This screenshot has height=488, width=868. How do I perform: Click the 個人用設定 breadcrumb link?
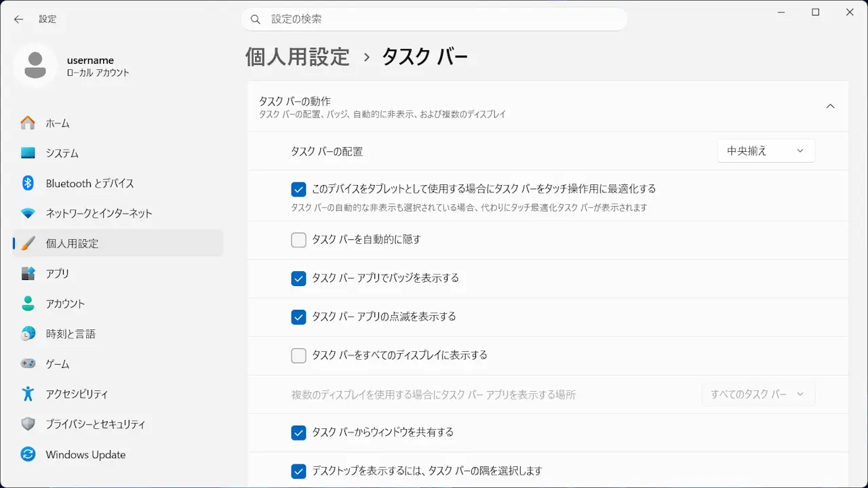pyautogui.click(x=297, y=57)
